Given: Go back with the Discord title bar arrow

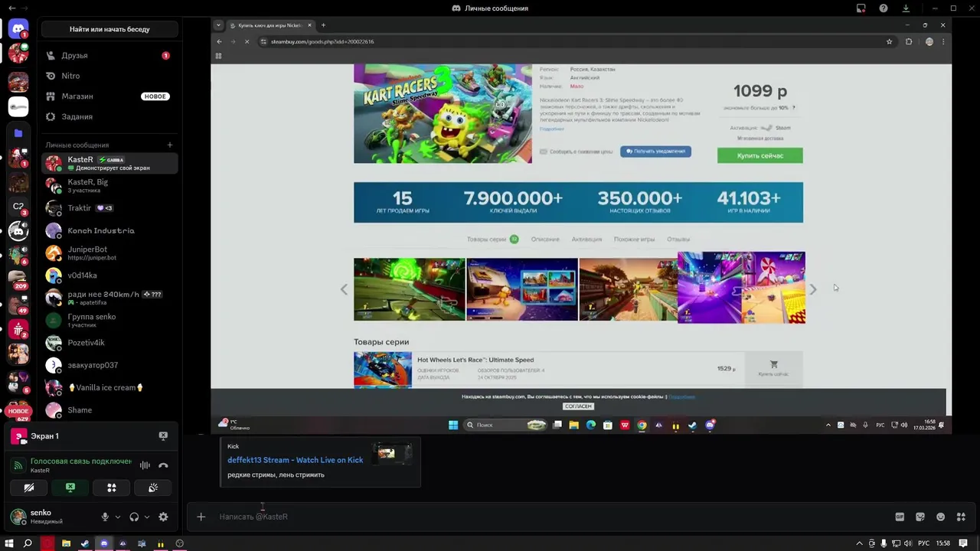Looking at the screenshot, I should 11,8.
